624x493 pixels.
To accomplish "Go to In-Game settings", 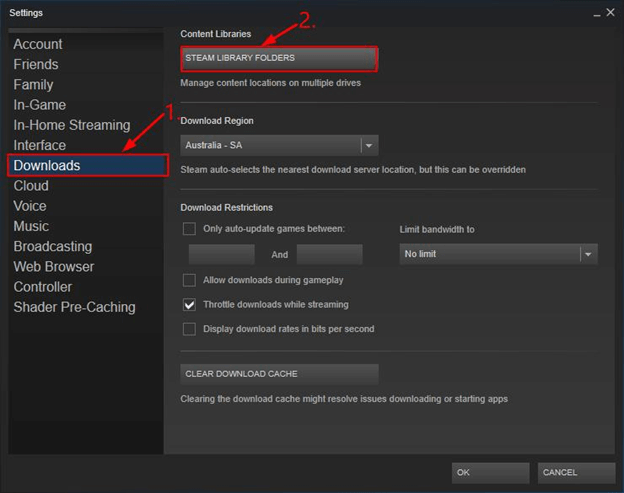I will (40, 105).
